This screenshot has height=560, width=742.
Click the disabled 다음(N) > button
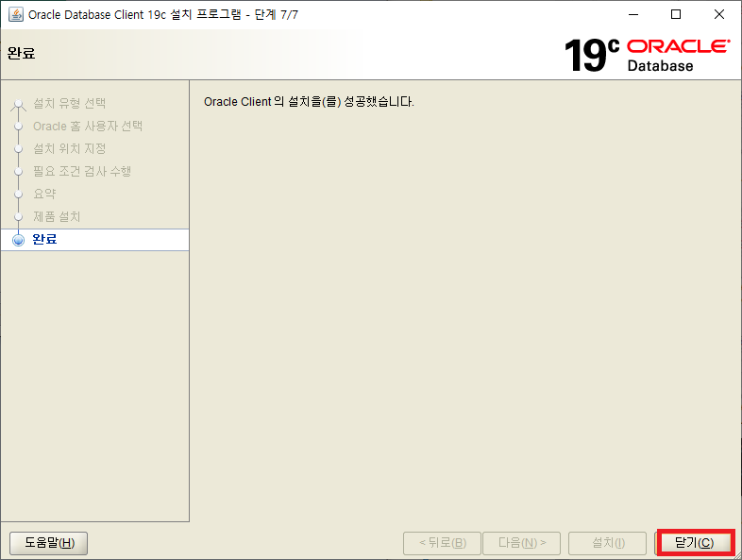pos(521,543)
